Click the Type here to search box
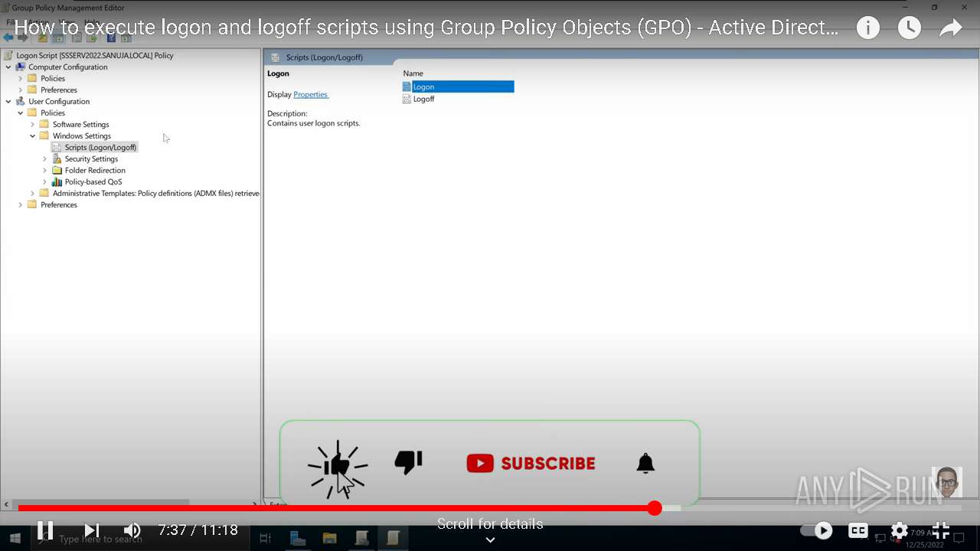 point(100,539)
